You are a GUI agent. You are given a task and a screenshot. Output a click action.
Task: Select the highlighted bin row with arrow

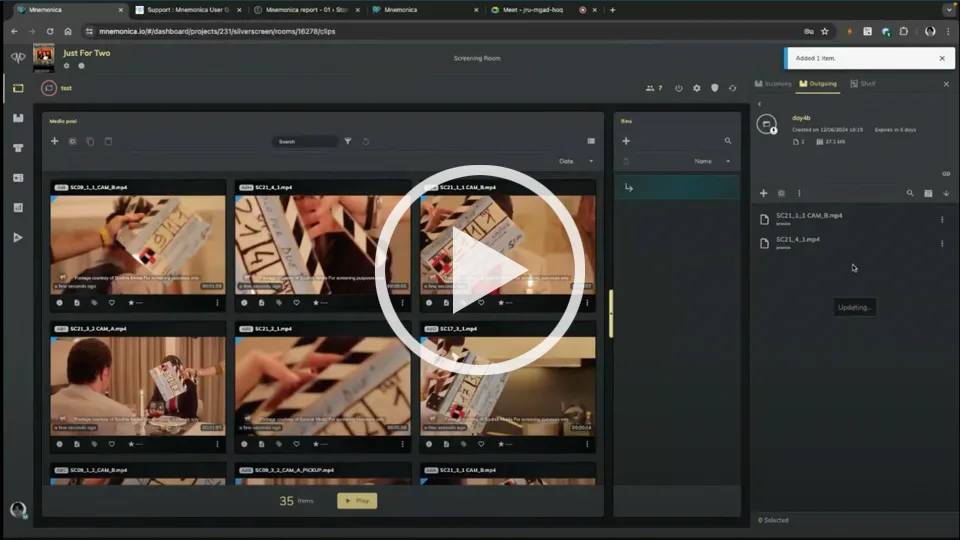[x=677, y=188]
